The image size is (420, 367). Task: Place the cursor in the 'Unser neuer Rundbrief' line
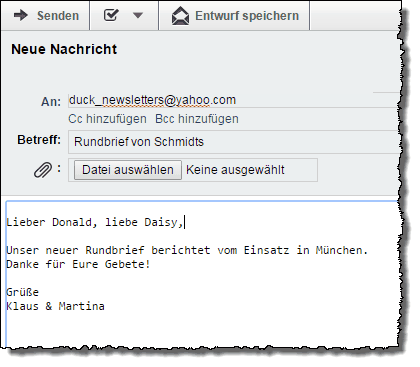tap(187, 250)
